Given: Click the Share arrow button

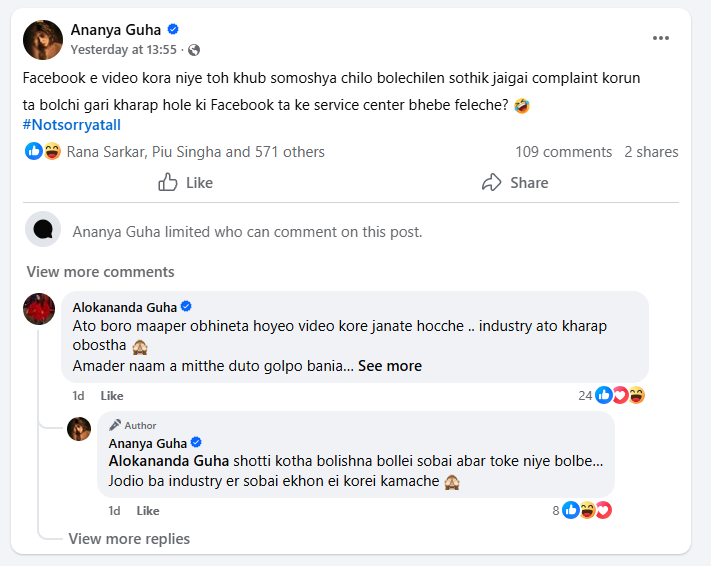Looking at the screenshot, I should pyautogui.click(x=514, y=182).
